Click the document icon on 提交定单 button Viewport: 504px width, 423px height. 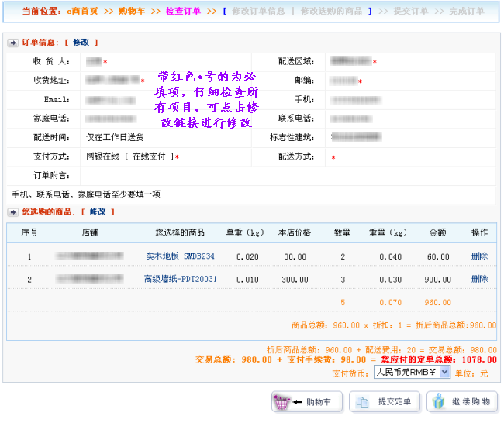coord(361,401)
